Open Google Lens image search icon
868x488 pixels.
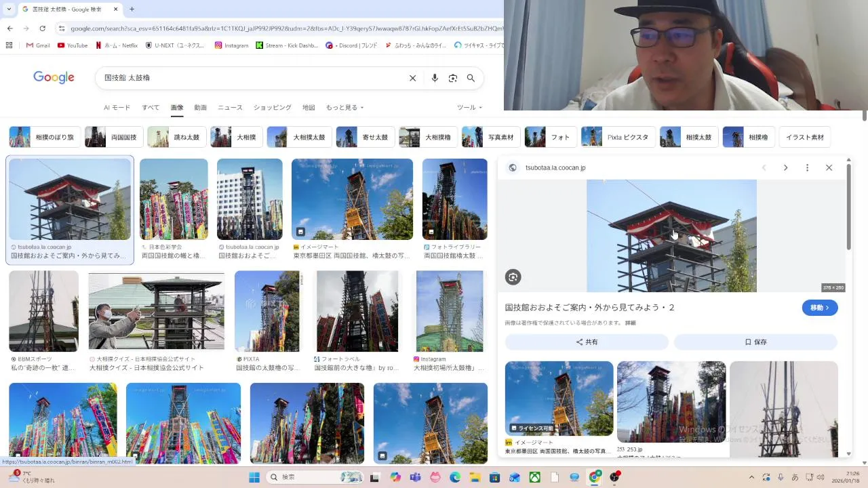(x=453, y=78)
